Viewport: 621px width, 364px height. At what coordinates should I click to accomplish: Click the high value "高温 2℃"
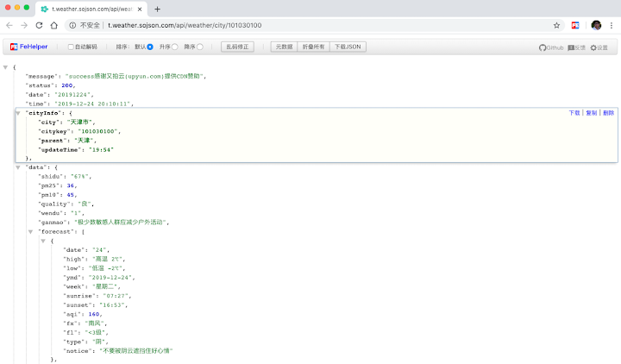coord(108,260)
